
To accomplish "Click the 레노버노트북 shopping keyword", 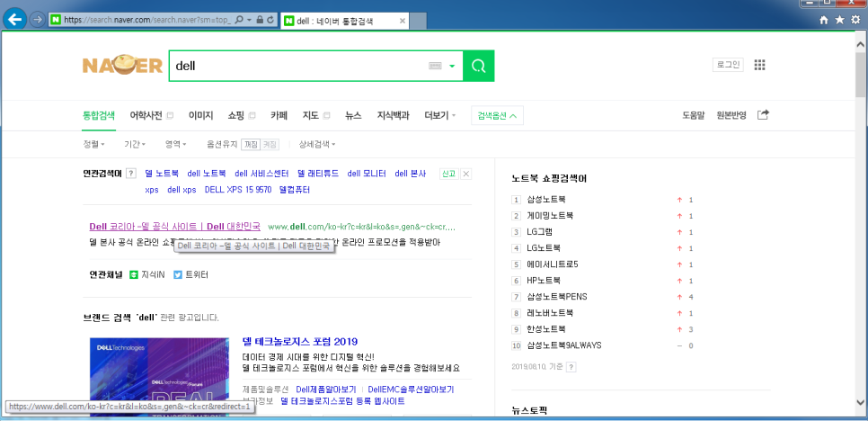I will click(x=550, y=313).
